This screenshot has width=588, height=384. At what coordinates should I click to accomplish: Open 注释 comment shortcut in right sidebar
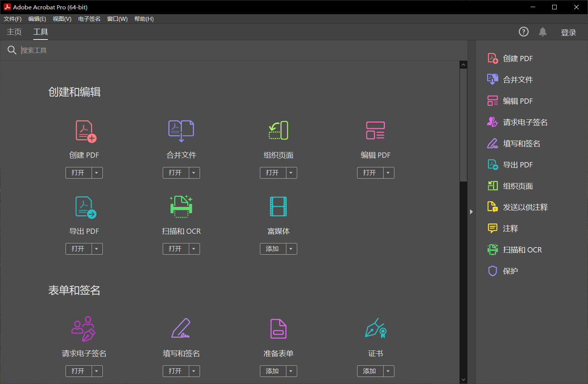pos(503,229)
